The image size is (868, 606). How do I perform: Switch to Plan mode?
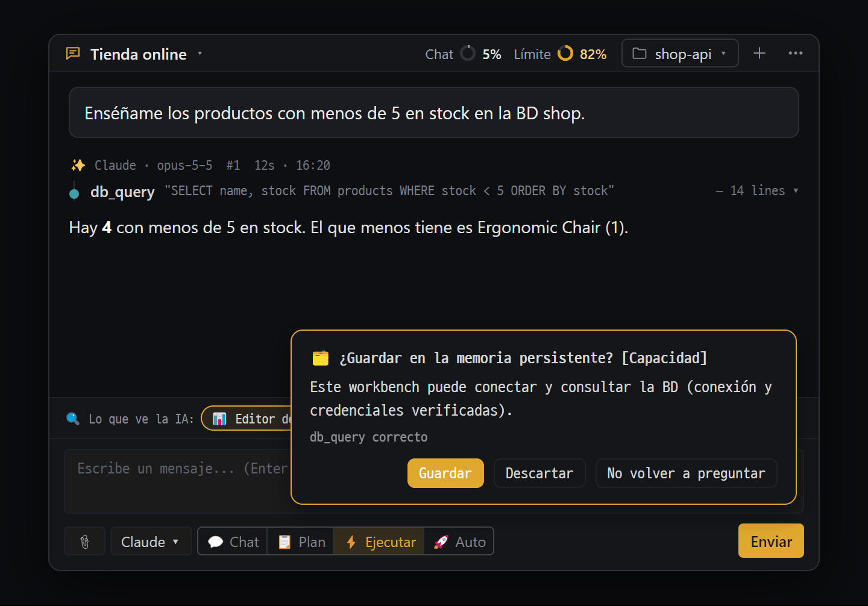click(301, 542)
